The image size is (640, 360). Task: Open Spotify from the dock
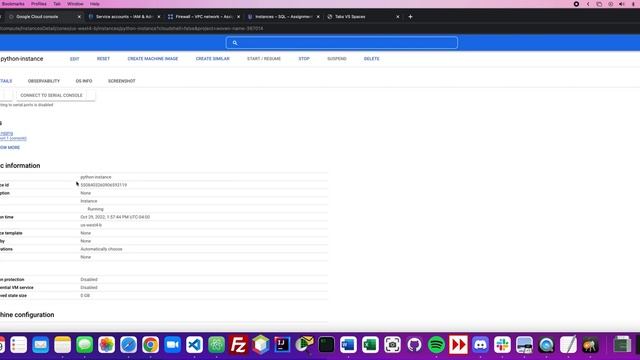436,345
